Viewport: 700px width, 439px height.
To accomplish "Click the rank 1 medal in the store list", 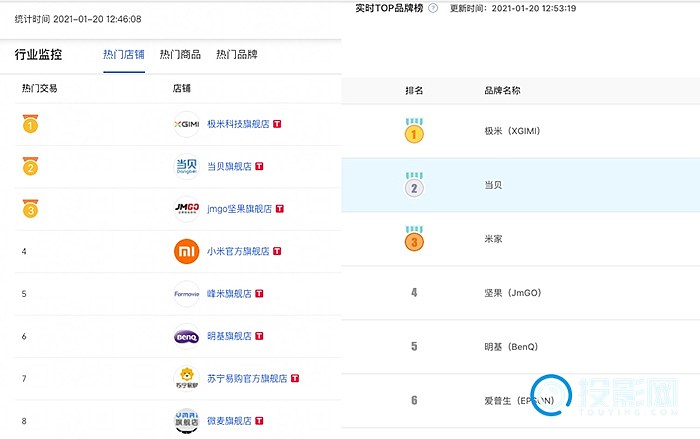I will [30, 124].
